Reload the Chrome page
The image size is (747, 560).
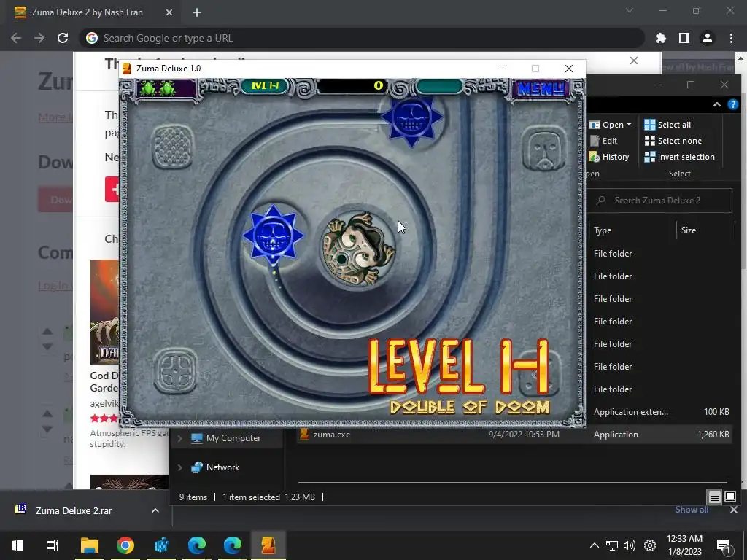click(x=63, y=38)
